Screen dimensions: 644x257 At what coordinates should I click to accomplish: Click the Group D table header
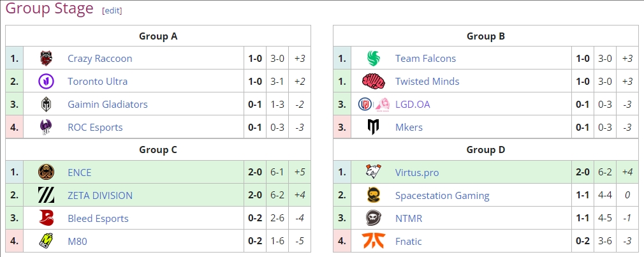point(485,150)
